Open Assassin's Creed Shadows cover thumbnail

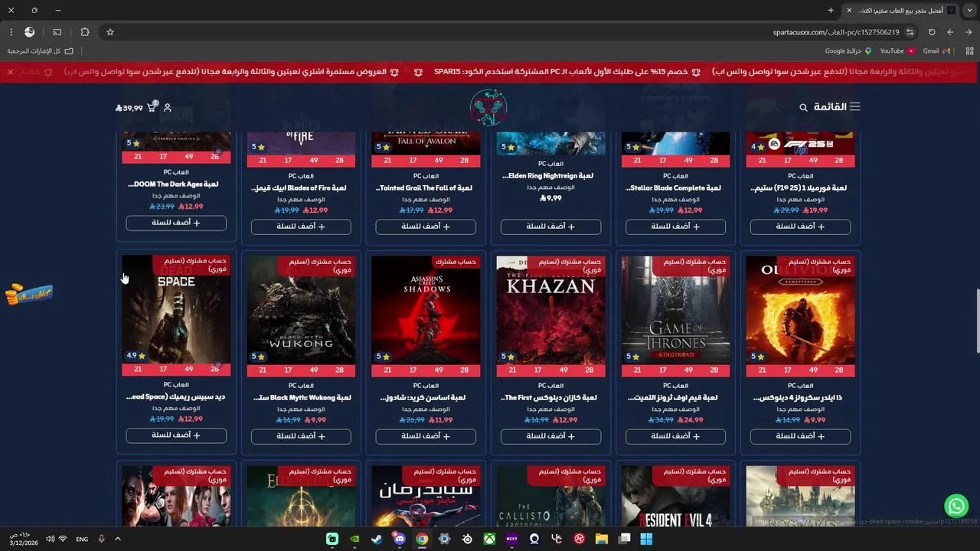(426, 309)
